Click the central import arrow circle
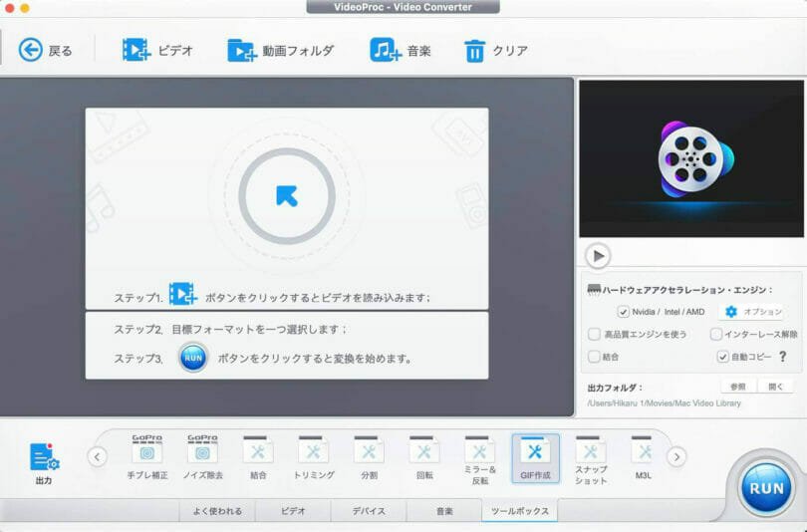 (287, 196)
